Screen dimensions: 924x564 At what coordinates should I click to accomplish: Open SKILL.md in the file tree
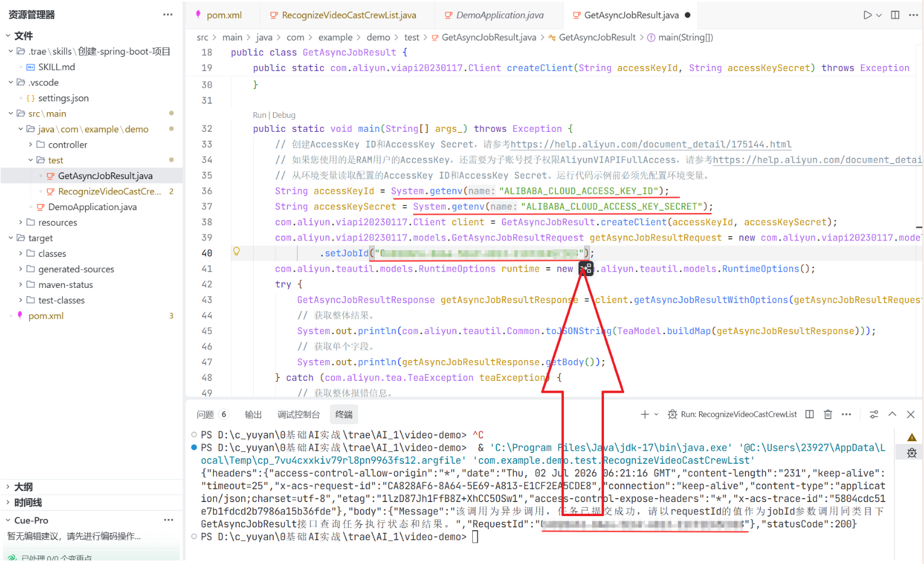pos(56,67)
